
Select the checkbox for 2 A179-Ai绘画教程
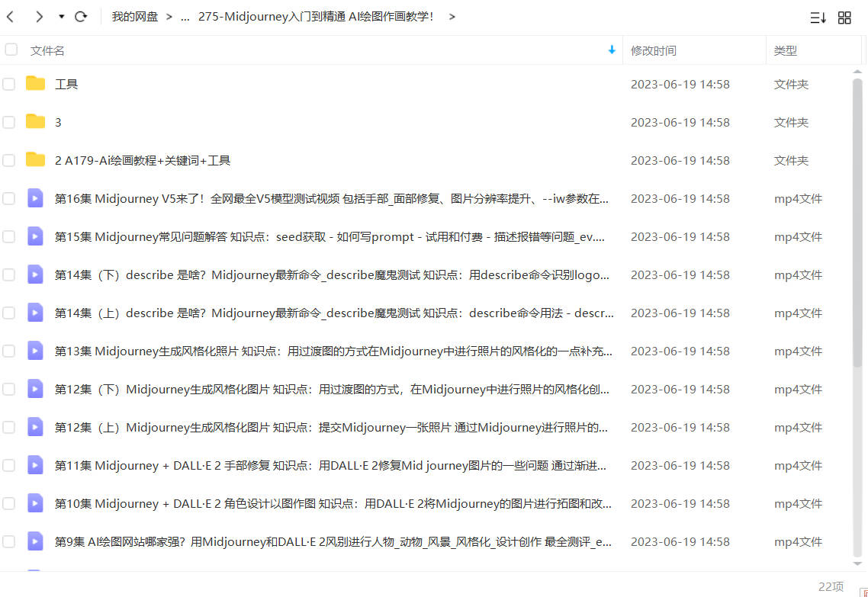pos(9,160)
